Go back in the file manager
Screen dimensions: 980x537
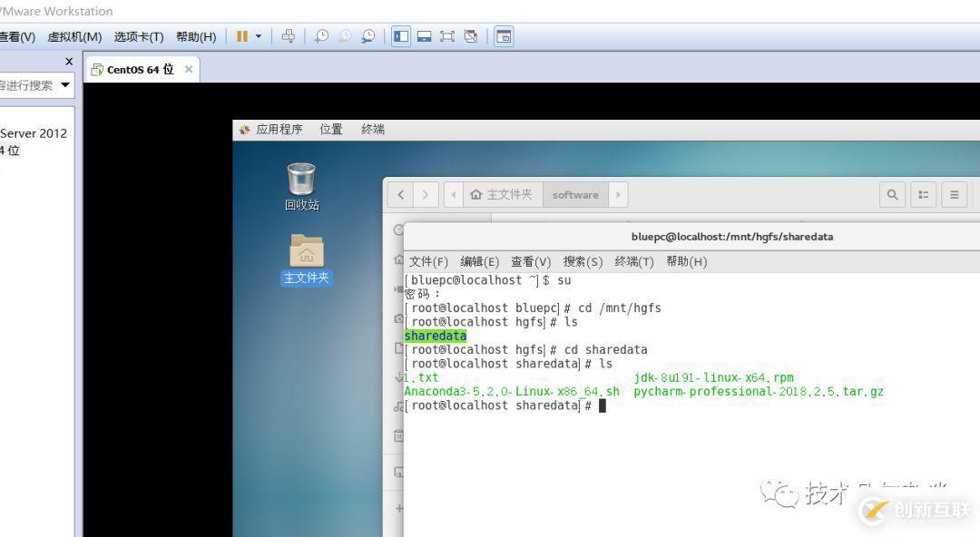(x=401, y=194)
